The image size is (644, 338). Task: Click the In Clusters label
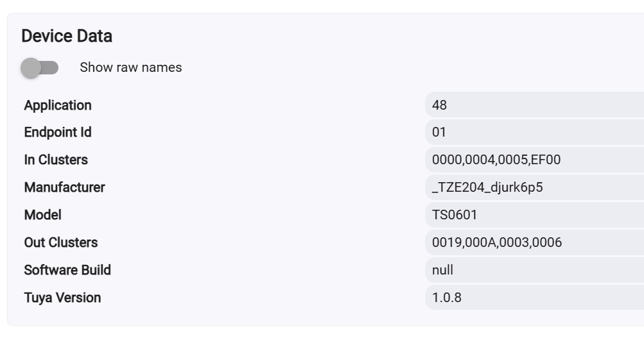click(x=56, y=160)
